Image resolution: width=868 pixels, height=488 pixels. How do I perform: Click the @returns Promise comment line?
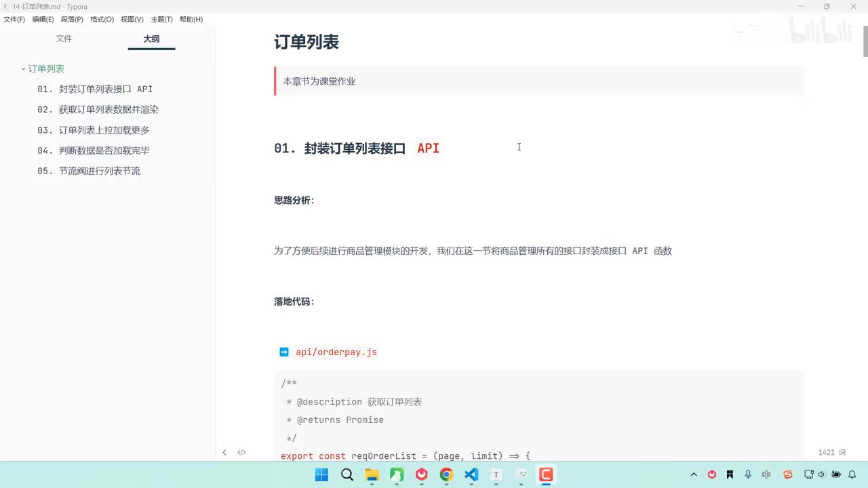click(335, 420)
